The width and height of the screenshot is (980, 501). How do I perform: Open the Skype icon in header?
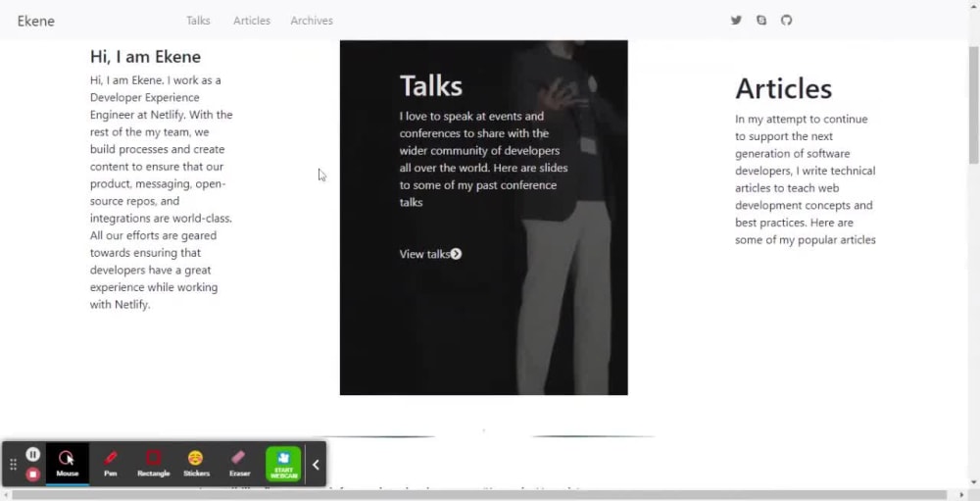click(761, 20)
